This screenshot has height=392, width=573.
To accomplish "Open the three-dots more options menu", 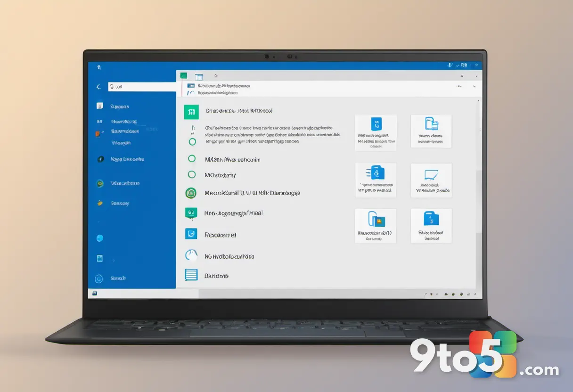I will tap(458, 86).
